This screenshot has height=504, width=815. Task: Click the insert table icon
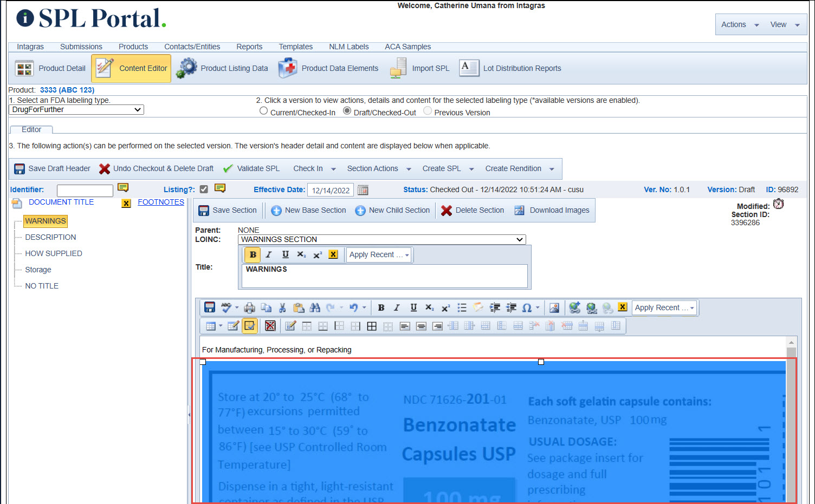click(211, 326)
